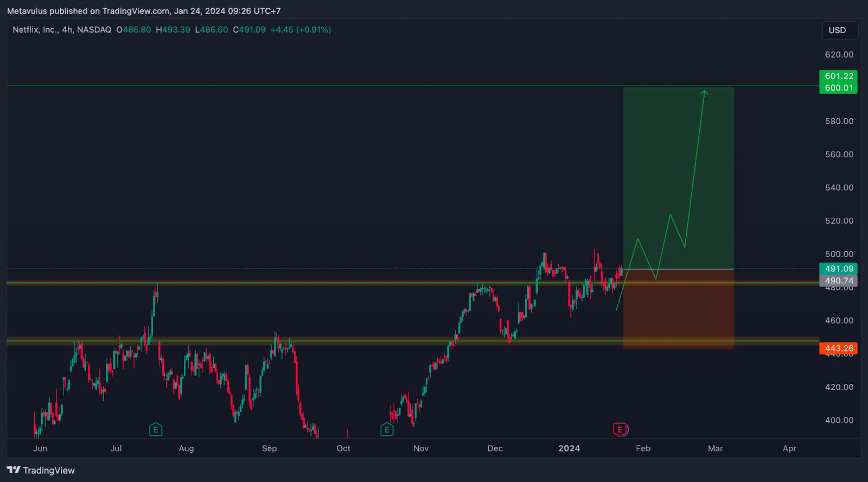Click the close value C491.09 in legend
868x482 pixels.
(x=250, y=30)
